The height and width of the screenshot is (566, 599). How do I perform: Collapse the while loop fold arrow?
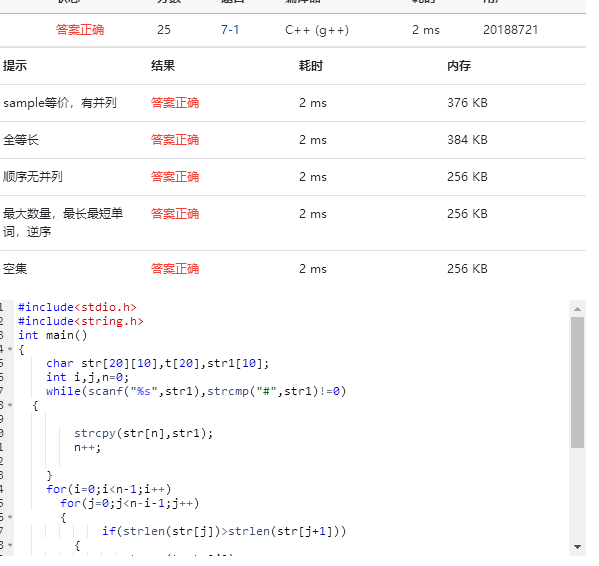[x=10, y=405]
